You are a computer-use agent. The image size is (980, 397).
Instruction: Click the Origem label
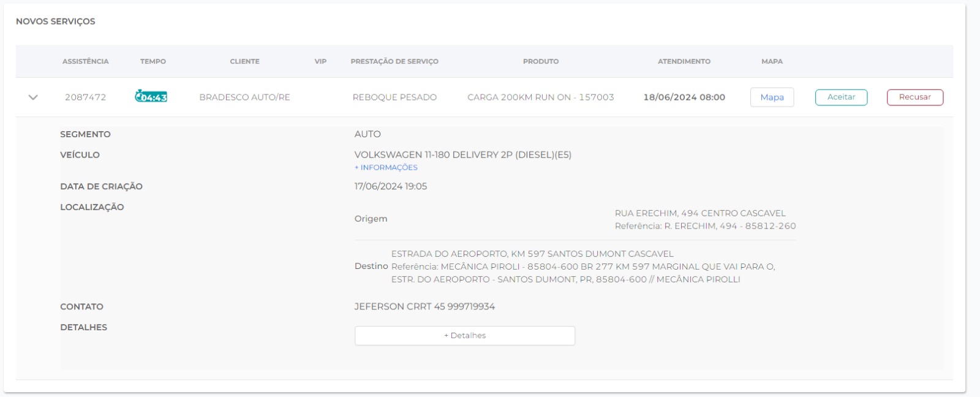coord(371,219)
